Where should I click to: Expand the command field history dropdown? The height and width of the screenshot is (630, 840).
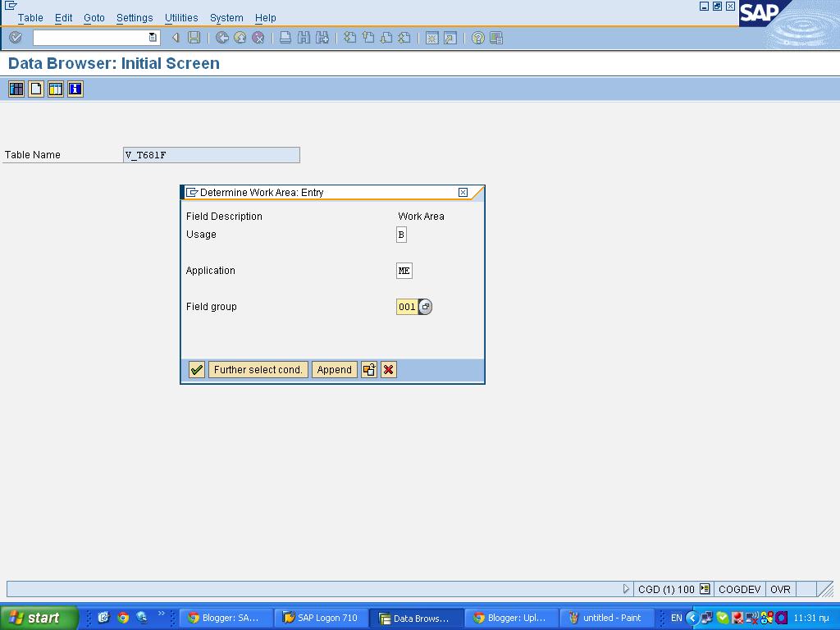point(152,37)
